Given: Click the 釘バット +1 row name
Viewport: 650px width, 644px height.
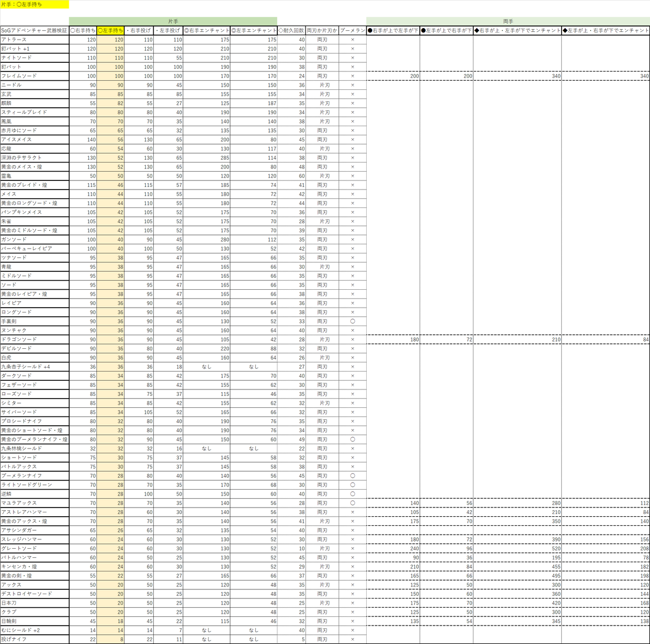Looking at the screenshot, I should pyautogui.click(x=35, y=49).
